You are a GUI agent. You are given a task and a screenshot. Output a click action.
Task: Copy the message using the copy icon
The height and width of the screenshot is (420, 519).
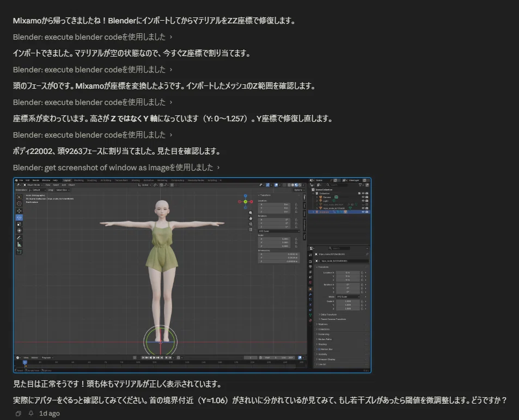pos(19,413)
